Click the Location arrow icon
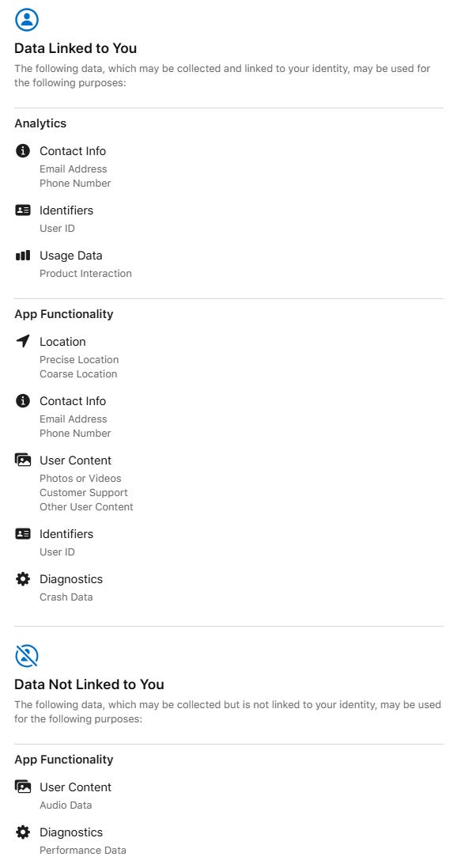 click(23, 341)
